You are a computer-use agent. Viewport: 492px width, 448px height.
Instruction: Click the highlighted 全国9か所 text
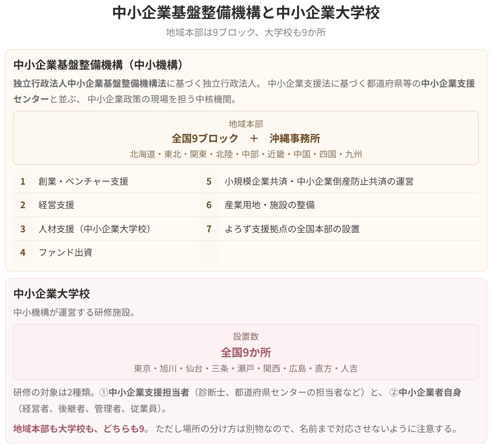click(246, 352)
